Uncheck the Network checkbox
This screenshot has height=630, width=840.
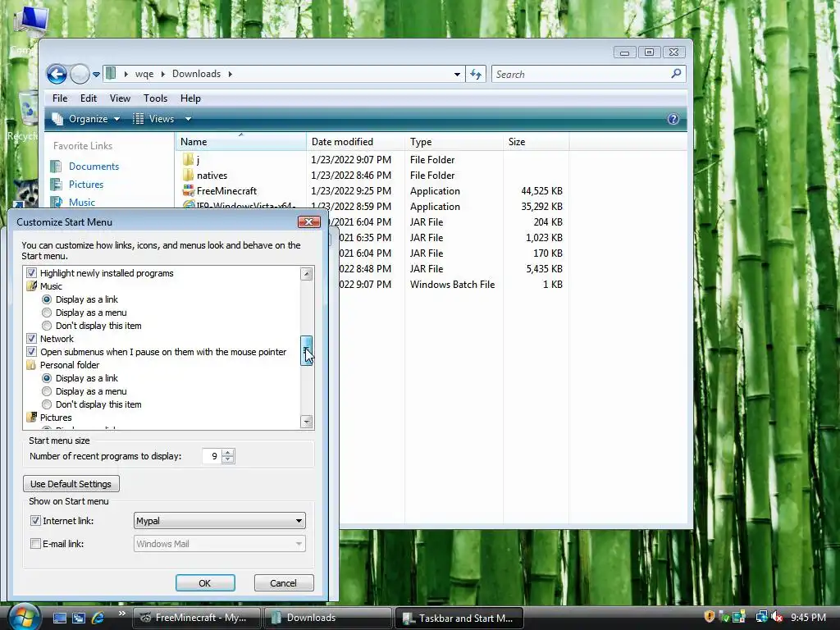tap(32, 339)
